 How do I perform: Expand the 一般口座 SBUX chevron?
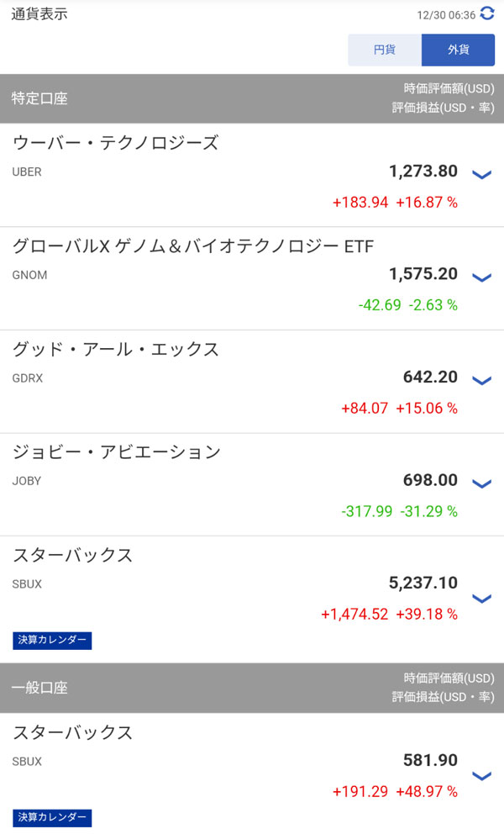pyautogui.click(x=481, y=776)
